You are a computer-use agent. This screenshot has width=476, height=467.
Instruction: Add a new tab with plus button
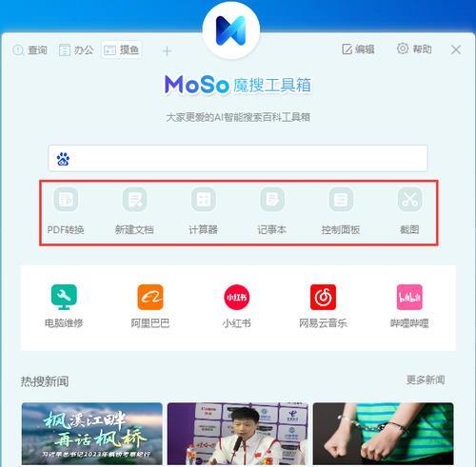[167, 50]
